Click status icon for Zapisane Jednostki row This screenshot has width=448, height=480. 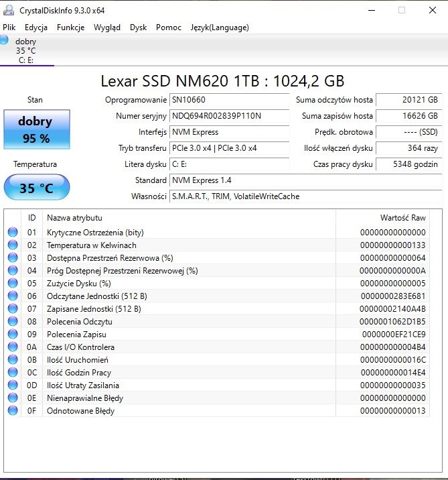tap(13, 308)
